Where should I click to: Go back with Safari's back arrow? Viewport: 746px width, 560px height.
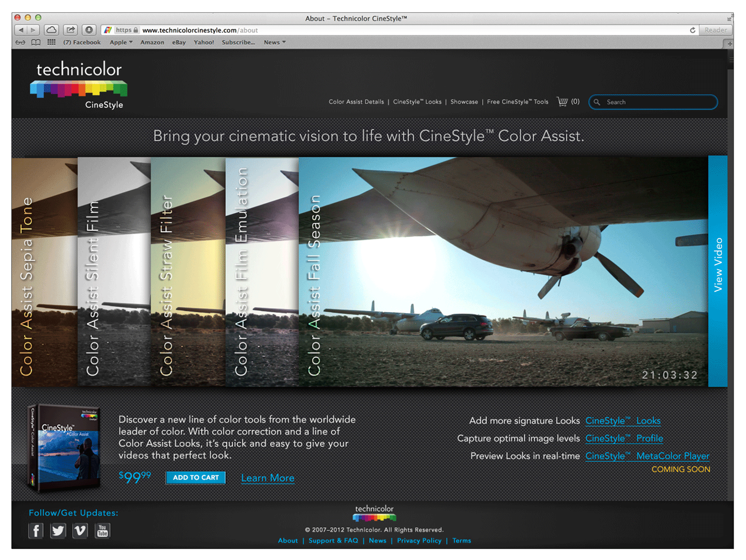21,30
